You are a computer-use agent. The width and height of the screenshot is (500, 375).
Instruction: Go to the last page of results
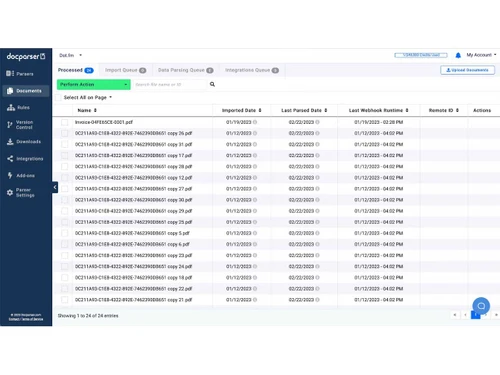click(x=496, y=315)
